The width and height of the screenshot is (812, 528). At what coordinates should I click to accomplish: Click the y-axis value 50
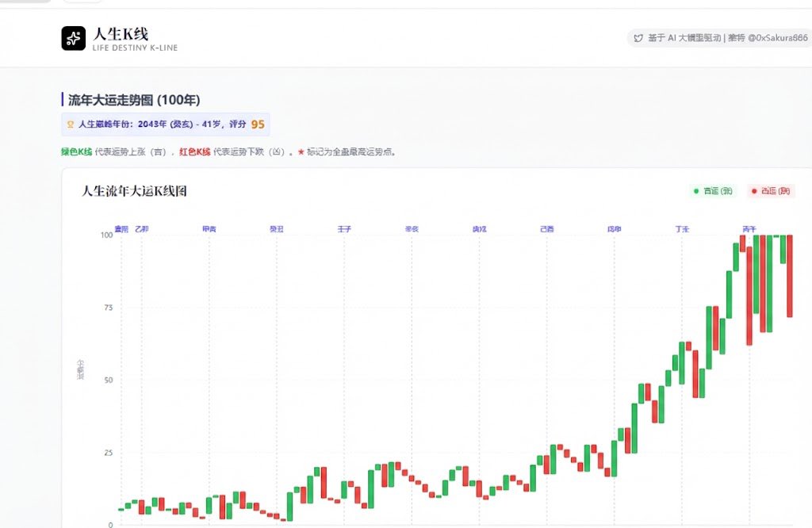pos(108,380)
